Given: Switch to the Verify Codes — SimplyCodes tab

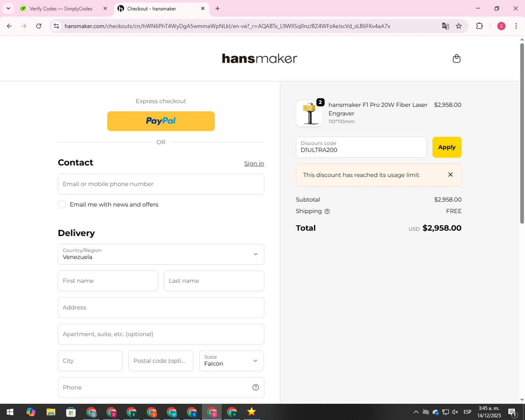Looking at the screenshot, I should pyautogui.click(x=61, y=8).
